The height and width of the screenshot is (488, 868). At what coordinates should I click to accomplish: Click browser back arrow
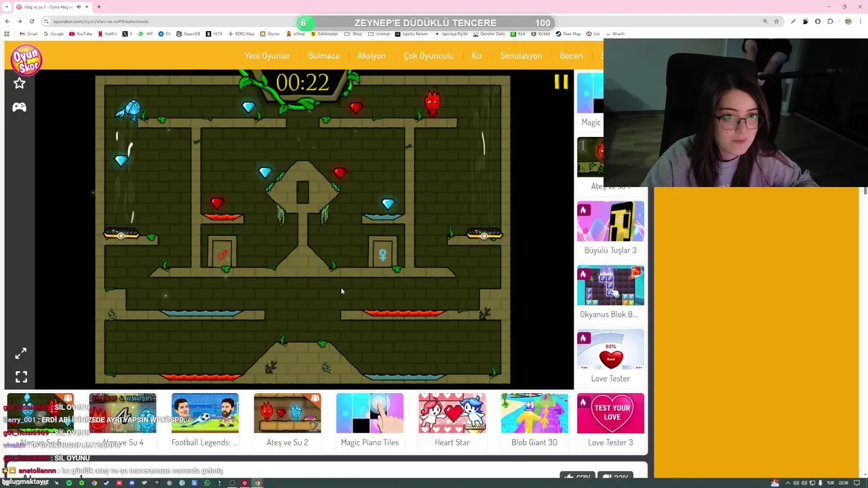tap(7, 21)
